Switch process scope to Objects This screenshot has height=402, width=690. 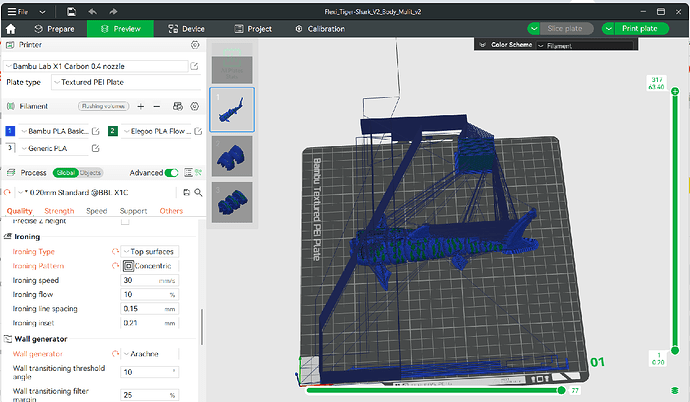pos(91,173)
